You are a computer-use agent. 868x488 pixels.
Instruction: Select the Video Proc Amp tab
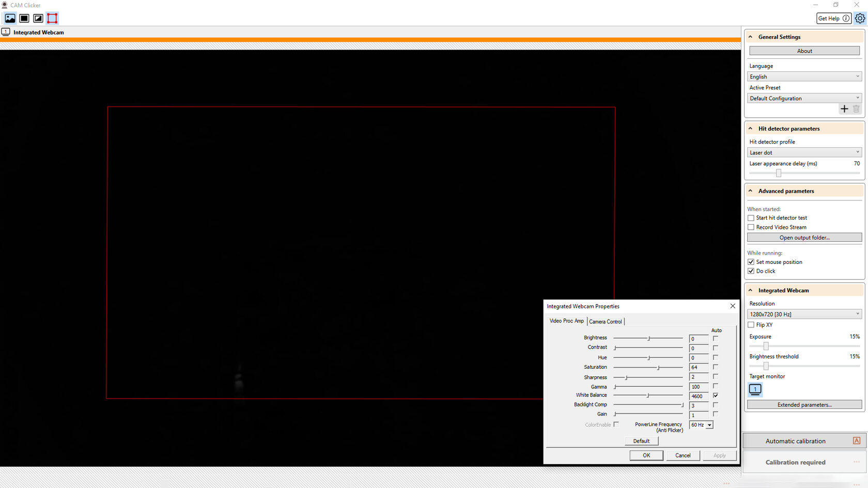[x=566, y=321]
